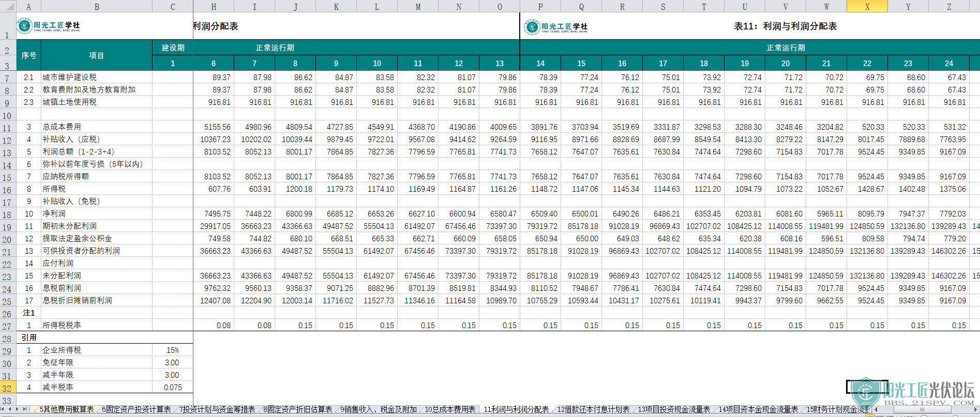This screenshot has width=980, height=417.
Task: Select the 所得税税率 cell
Action: [97, 326]
